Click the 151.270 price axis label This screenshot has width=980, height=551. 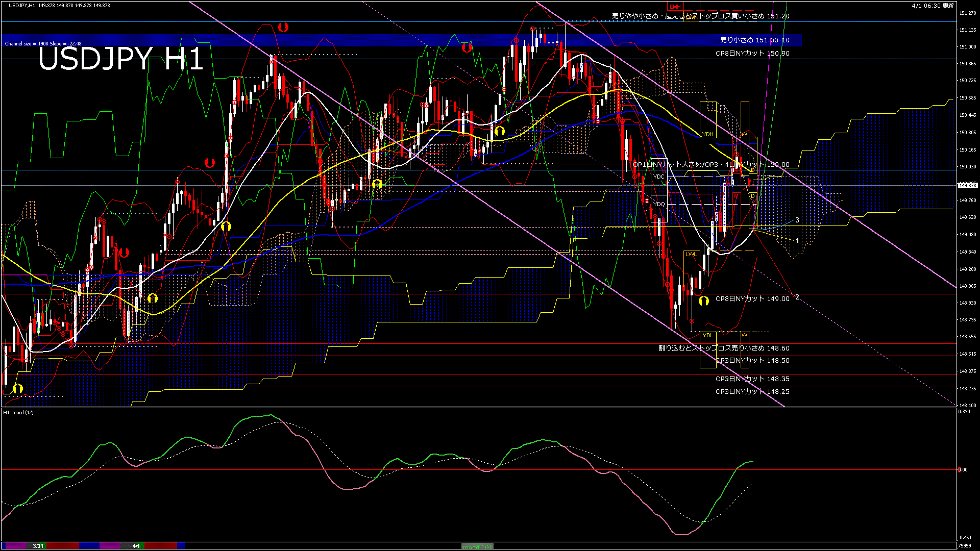[x=968, y=13]
